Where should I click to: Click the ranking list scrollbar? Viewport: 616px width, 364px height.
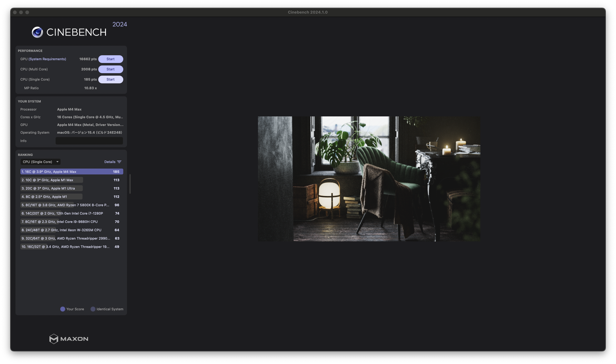tap(130, 184)
